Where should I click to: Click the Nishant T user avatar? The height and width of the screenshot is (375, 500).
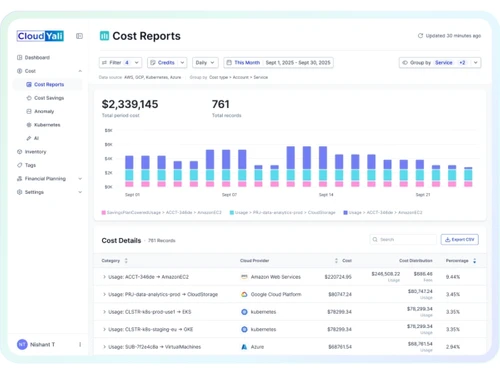22,344
